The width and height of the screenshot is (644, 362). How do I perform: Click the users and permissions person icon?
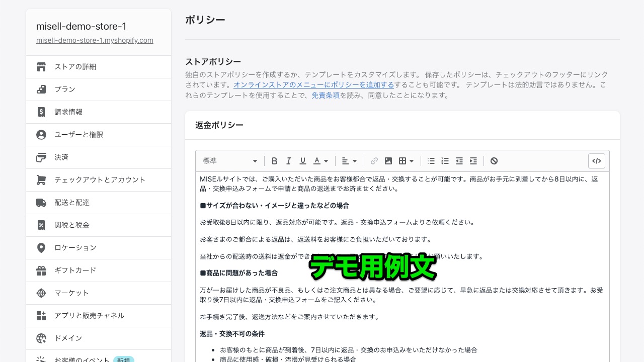41,135
